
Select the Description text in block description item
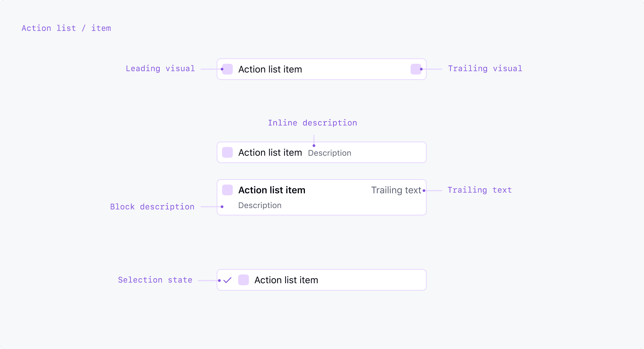(x=260, y=205)
